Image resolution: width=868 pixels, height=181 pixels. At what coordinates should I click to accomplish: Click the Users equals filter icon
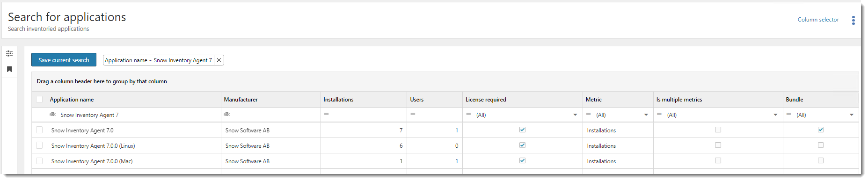413,114
